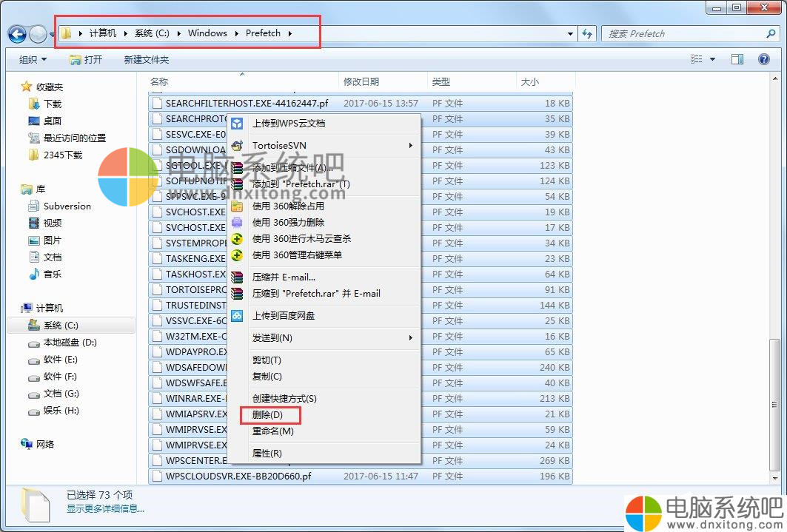Click 显示更多详细信息 link
Image resolution: width=787 pixels, height=532 pixels.
105,508
